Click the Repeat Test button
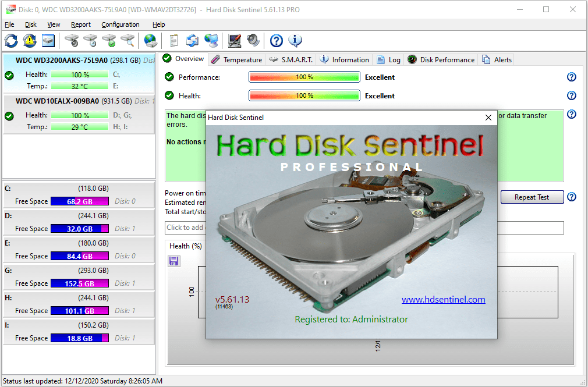588x387 pixels. 532,197
